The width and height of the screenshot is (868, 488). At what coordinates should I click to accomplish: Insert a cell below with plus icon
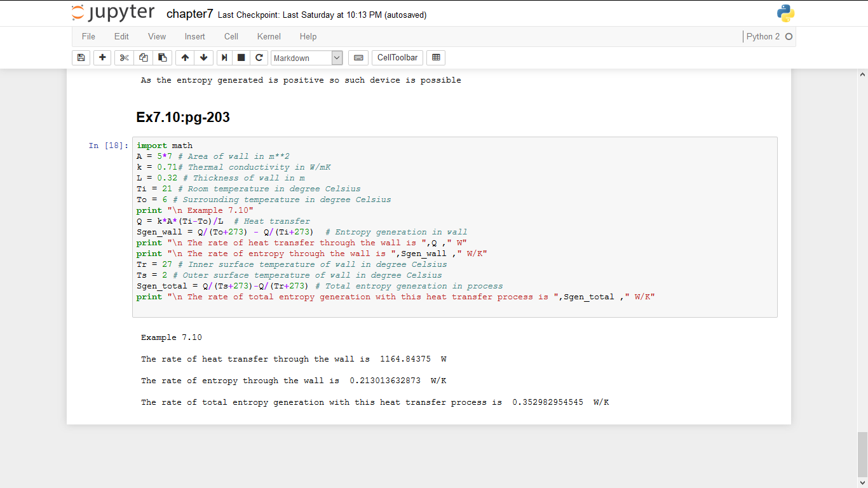tap(102, 58)
